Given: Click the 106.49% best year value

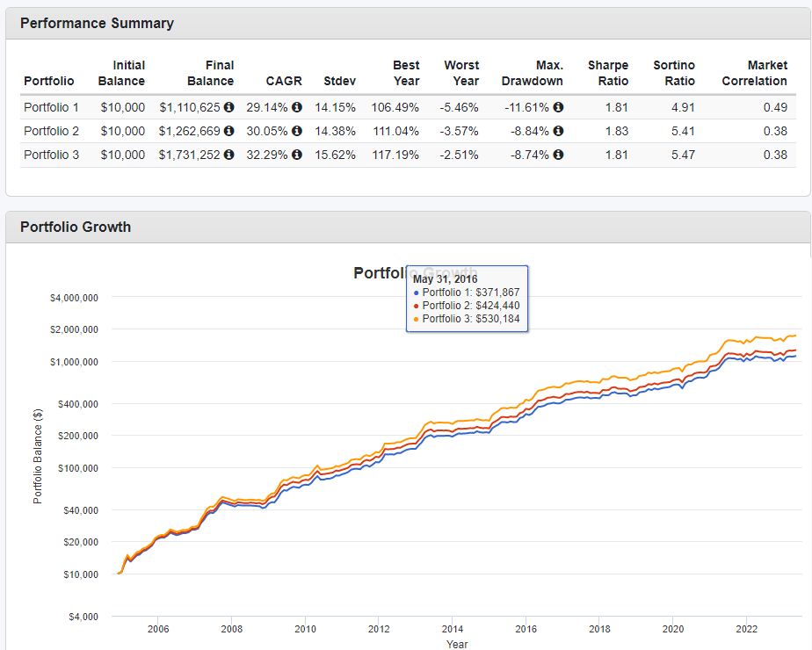Looking at the screenshot, I should click(x=395, y=108).
